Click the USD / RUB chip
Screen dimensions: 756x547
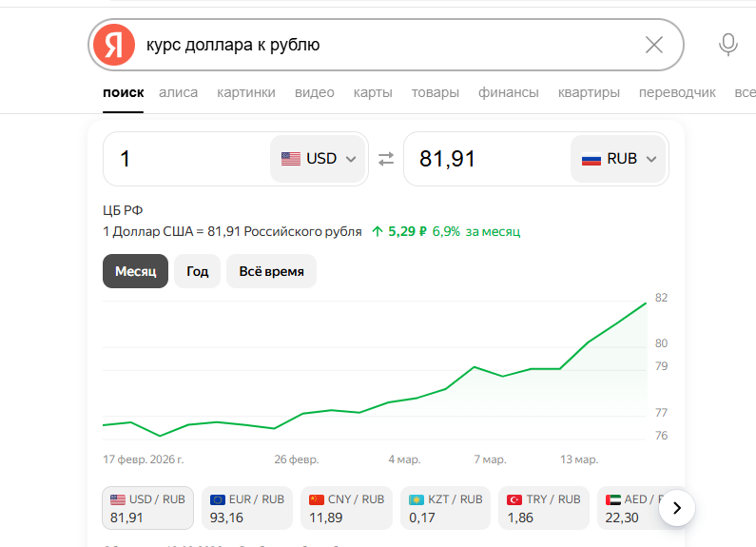tap(147, 508)
